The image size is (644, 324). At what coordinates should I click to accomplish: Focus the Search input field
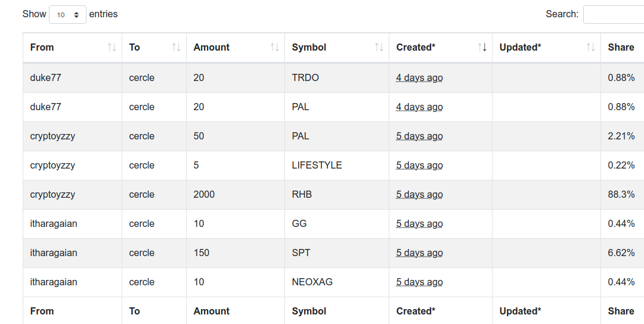pos(614,15)
